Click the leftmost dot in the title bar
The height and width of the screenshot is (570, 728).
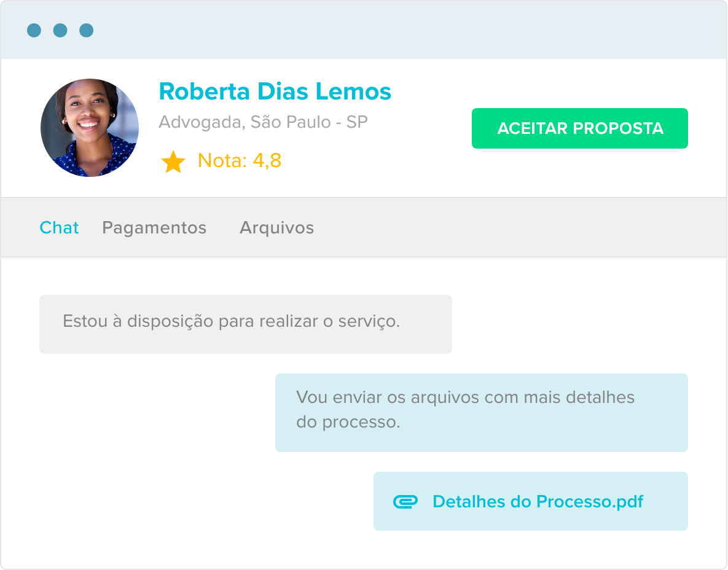(34, 30)
